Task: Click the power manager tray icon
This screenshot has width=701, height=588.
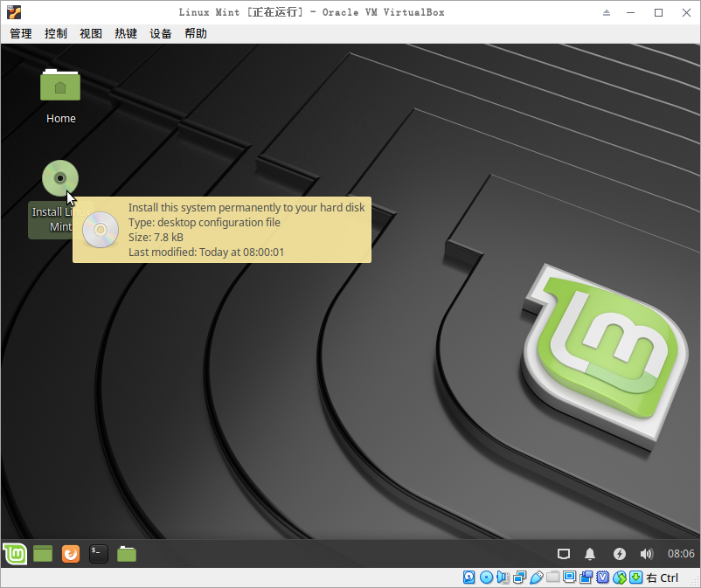Action: click(x=619, y=554)
